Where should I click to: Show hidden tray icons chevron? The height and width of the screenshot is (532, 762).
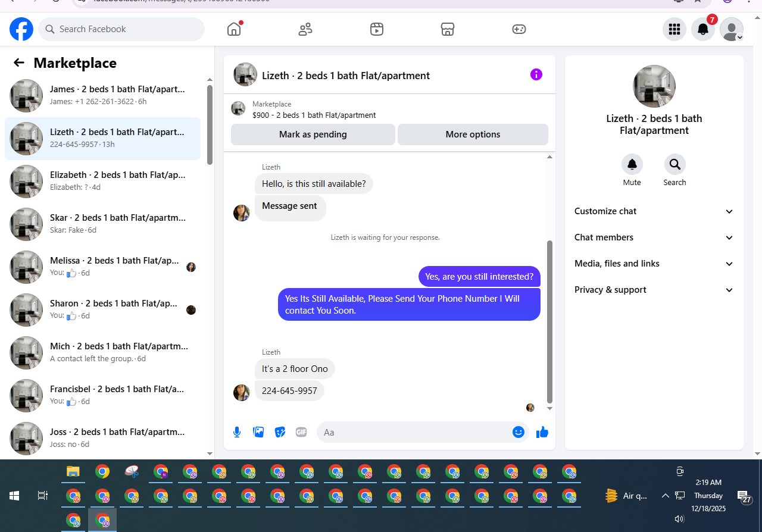(x=665, y=495)
